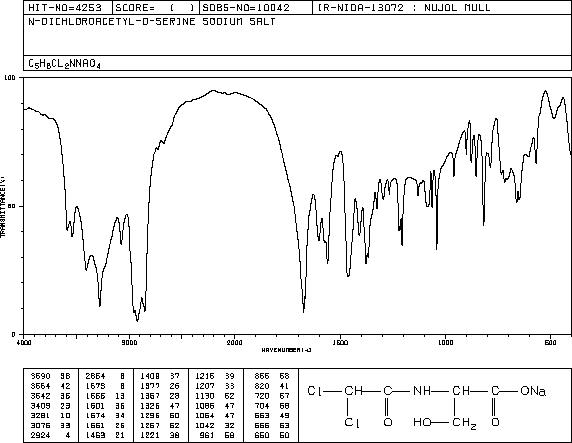Click the 500 wavenumber axis label

[x=550, y=342]
